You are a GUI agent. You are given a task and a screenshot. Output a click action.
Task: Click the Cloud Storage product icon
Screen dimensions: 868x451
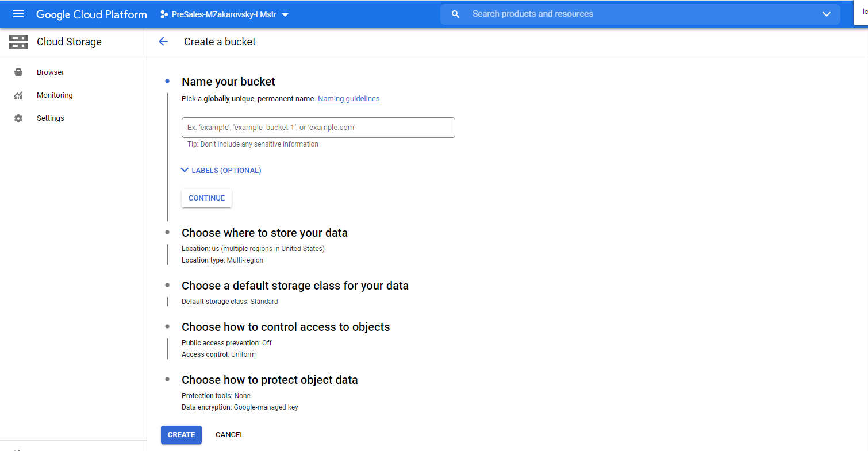pos(18,42)
